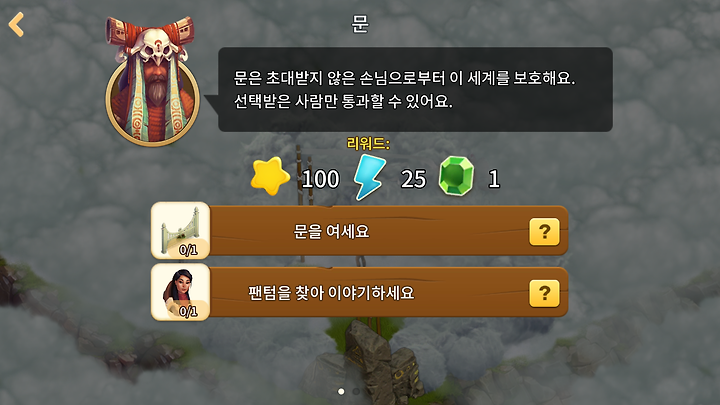720x405 pixels.
Task: Show hint for 팬텀을 찾아 이야기하세요 quest
Action: (x=544, y=293)
